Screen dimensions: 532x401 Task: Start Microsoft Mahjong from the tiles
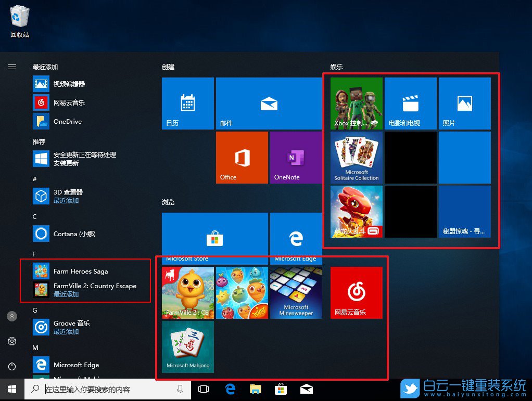click(x=187, y=347)
